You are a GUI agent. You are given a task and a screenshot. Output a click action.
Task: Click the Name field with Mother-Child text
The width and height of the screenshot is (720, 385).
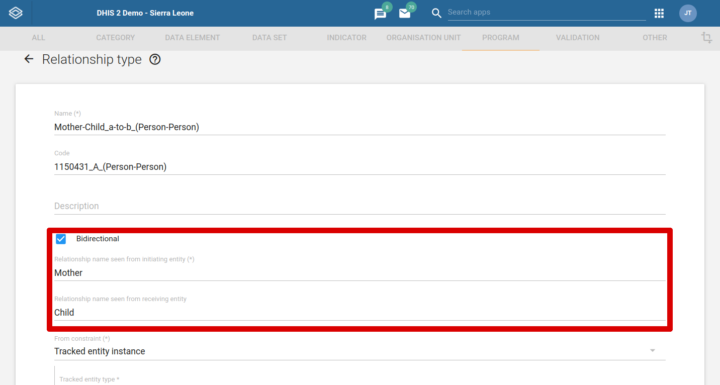tap(360, 127)
